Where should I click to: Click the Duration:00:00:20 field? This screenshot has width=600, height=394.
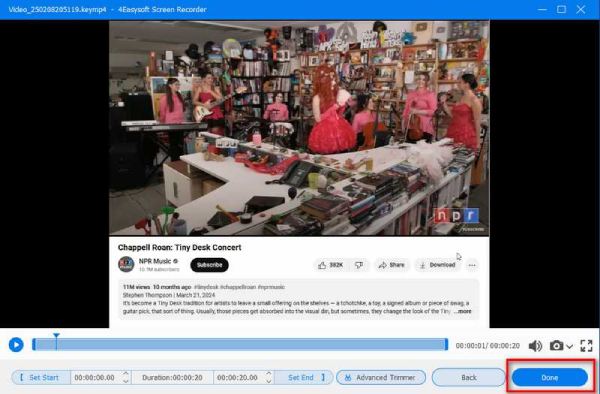click(172, 378)
